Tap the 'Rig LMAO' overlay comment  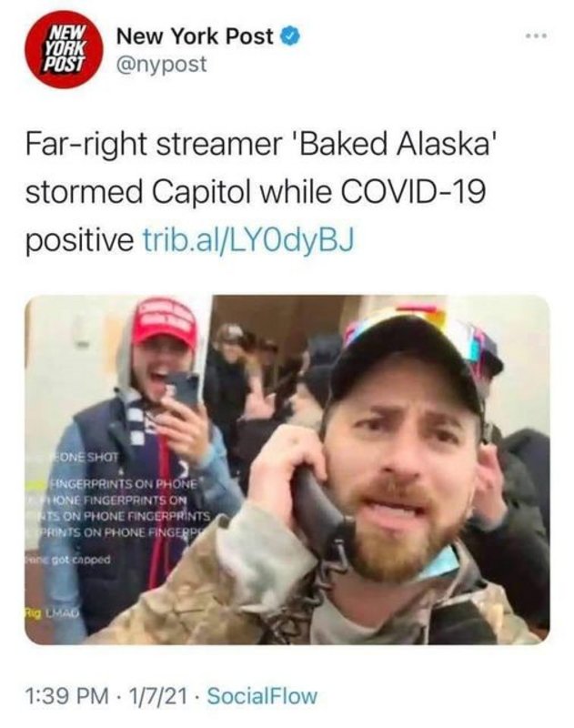(x=53, y=613)
